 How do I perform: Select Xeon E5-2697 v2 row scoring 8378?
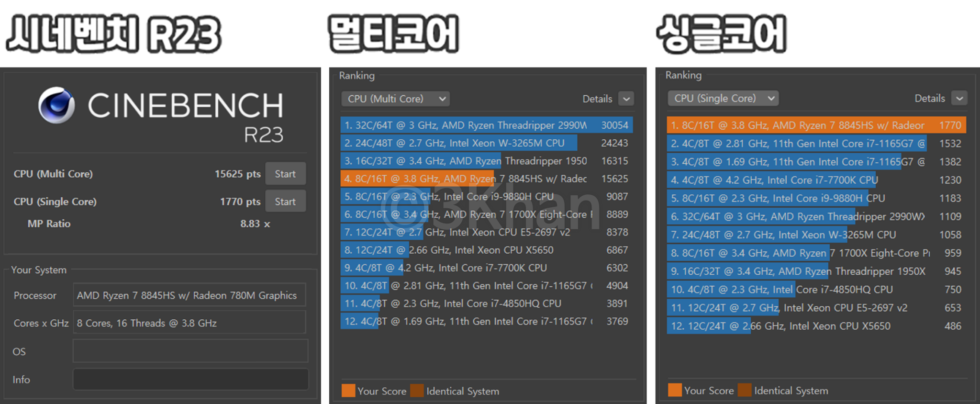[x=487, y=232]
